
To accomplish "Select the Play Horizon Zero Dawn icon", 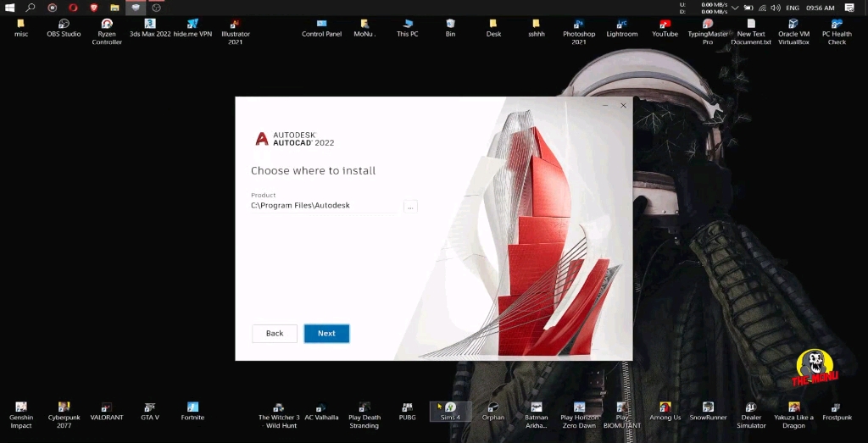I will click(x=579, y=415).
